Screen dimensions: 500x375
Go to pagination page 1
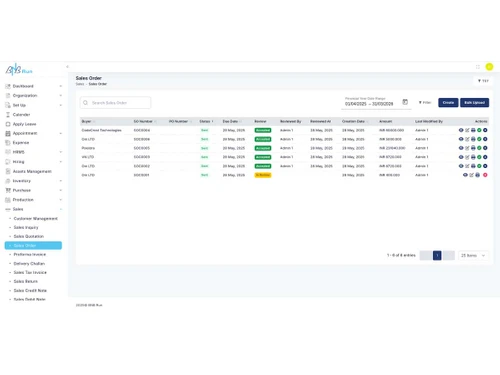coord(437,255)
